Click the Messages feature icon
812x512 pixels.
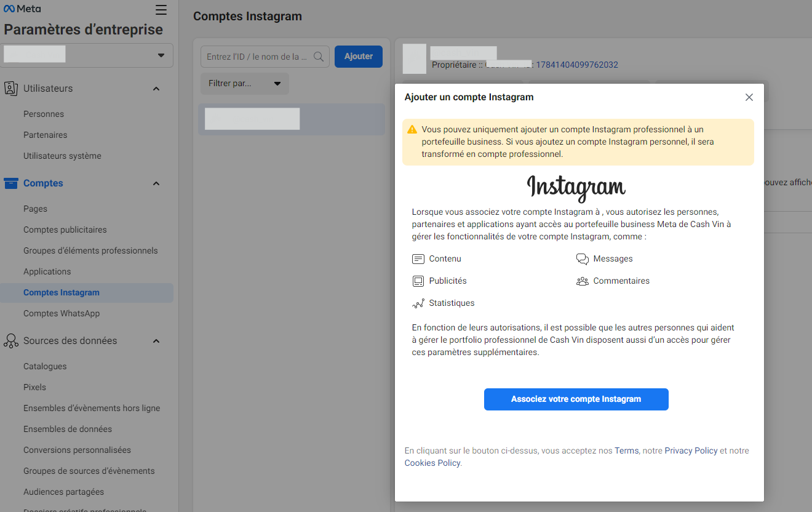coord(582,259)
